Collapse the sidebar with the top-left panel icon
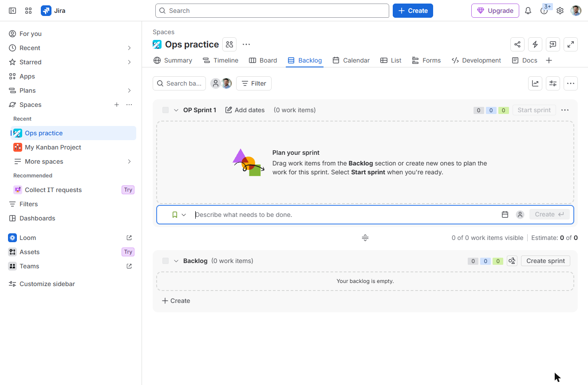Viewport: 588px width, 385px height. [12, 11]
